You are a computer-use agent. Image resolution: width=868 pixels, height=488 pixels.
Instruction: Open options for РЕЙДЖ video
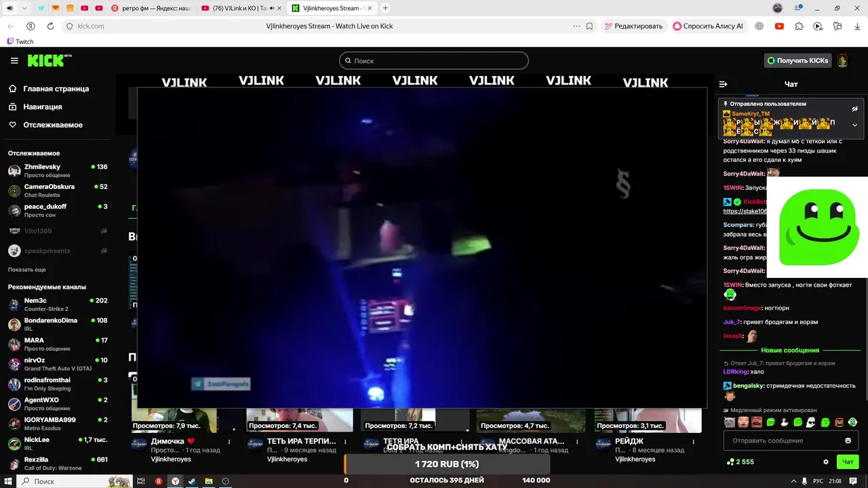(x=692, y=441)
